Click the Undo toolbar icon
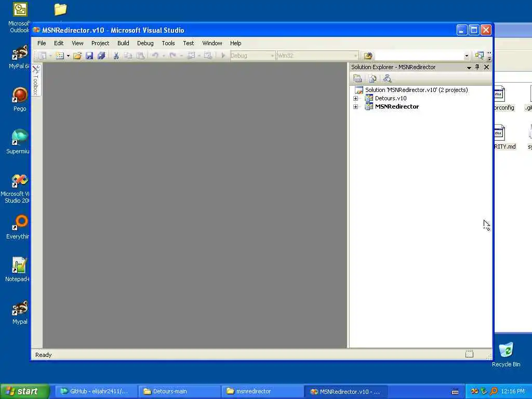Viewport: 532px width, 399px height. click(155, 56)
